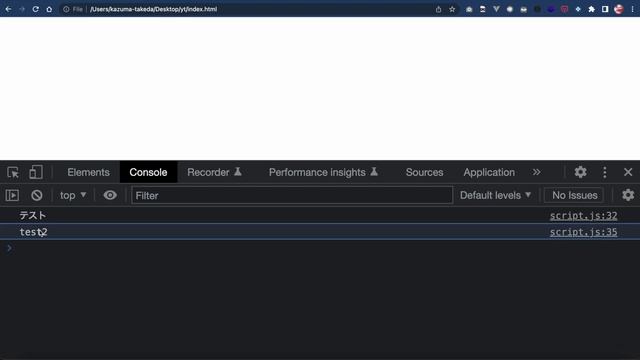Viewport: 640px width, 360px height.
Task: Share this page using the share icon
Action: pos(438,9)
